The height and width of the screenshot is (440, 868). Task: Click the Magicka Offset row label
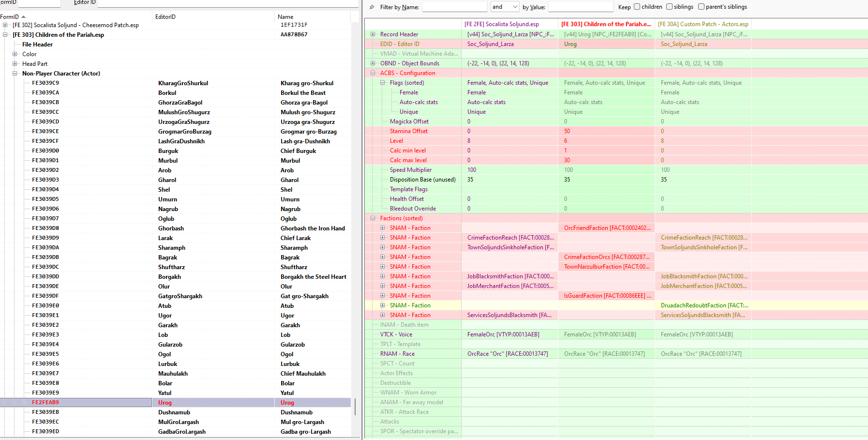(x=409, y=121)
